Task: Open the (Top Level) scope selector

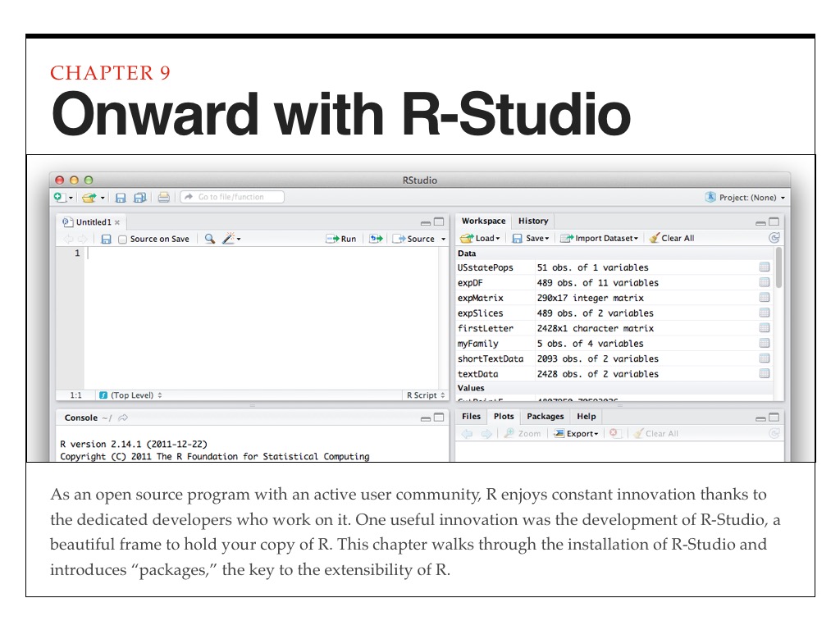Action: click(x=131, y=395)
